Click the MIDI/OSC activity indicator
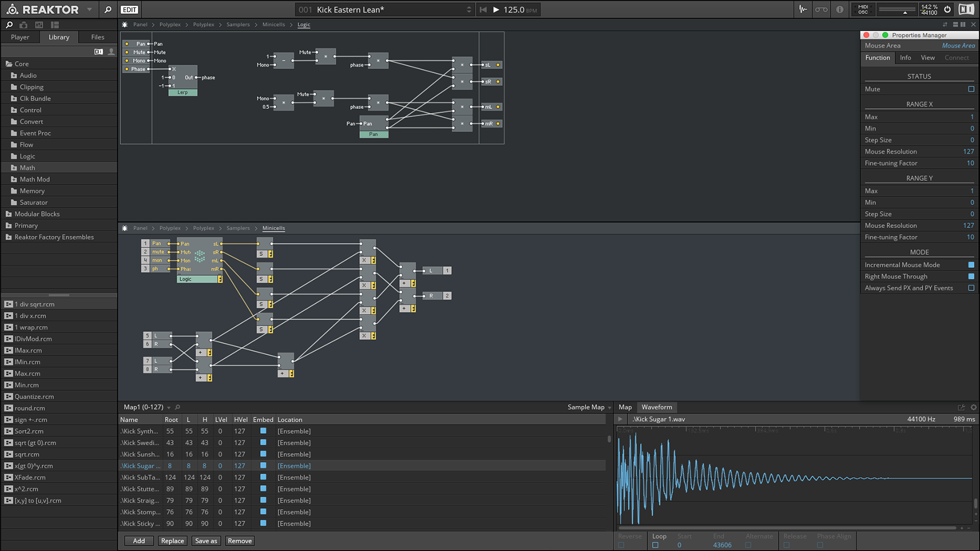The image size is (980, 551). (x=863, y=9)
